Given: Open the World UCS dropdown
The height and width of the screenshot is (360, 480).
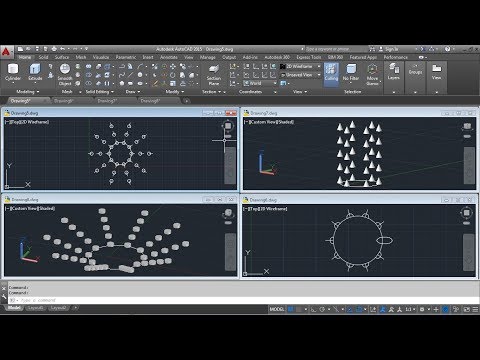Looking at the screenshot, I should pyautogui.click(x=260, y=83).
